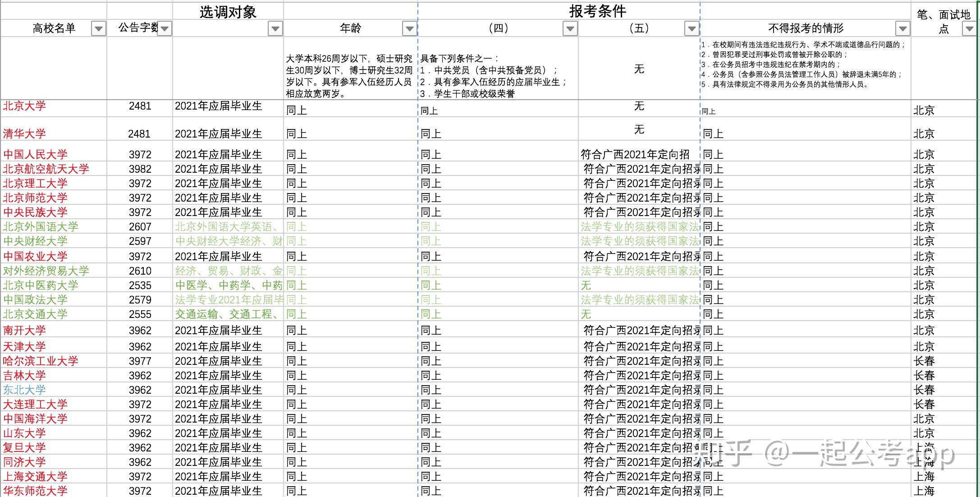Screen dimensions: 980x497
Task: Click the cell starting 中医学、中药学
Action: click(228, 285)
